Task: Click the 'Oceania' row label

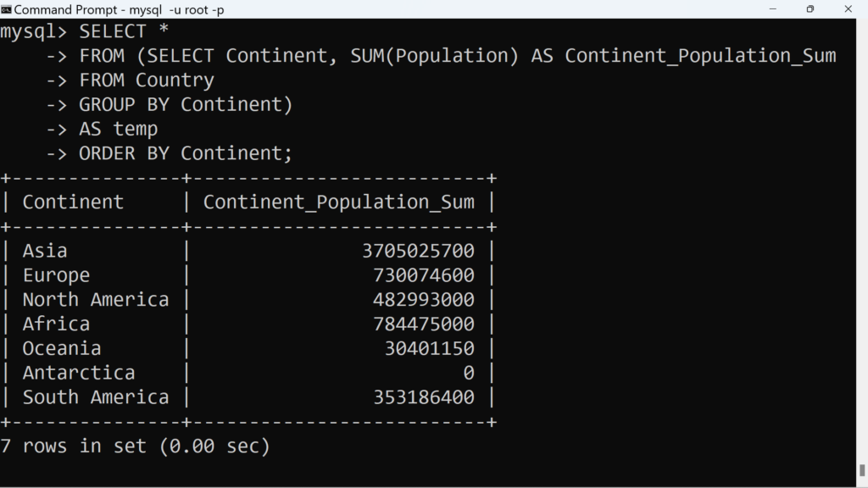Action: [62, 348]
